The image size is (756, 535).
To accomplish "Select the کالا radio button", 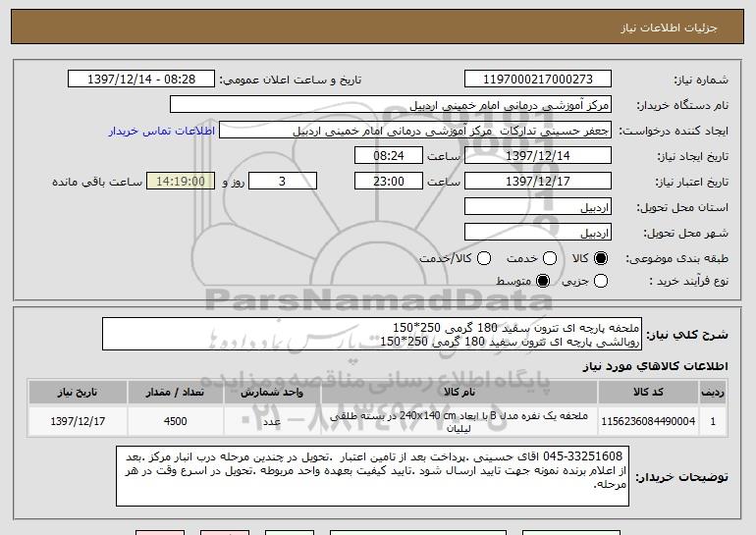I will (x=601, y=258).
